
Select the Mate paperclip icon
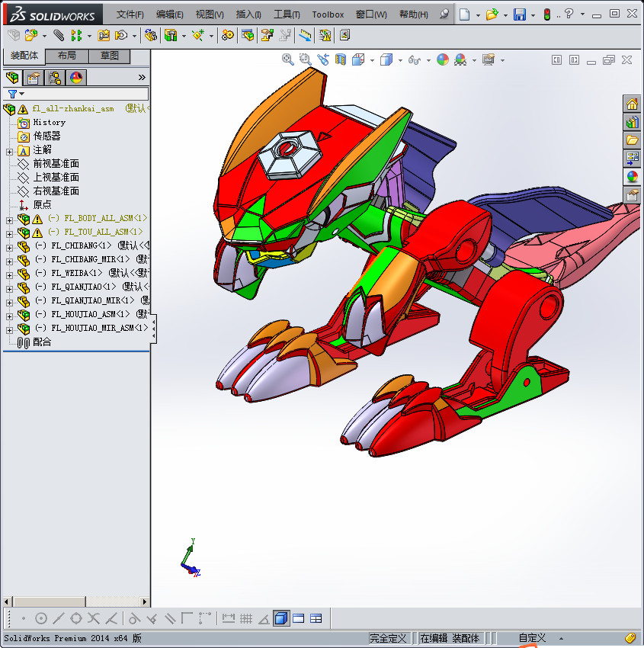coord(60,35)
